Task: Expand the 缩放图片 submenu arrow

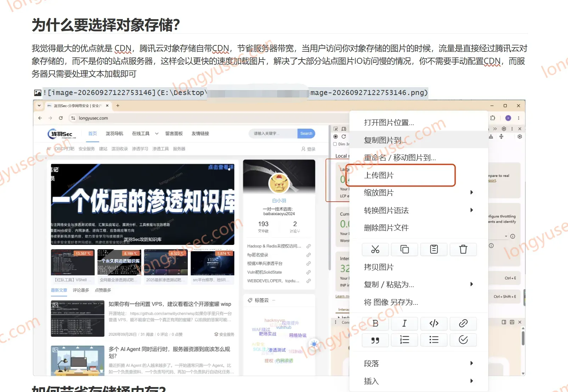Action: [x=472, y=192]
